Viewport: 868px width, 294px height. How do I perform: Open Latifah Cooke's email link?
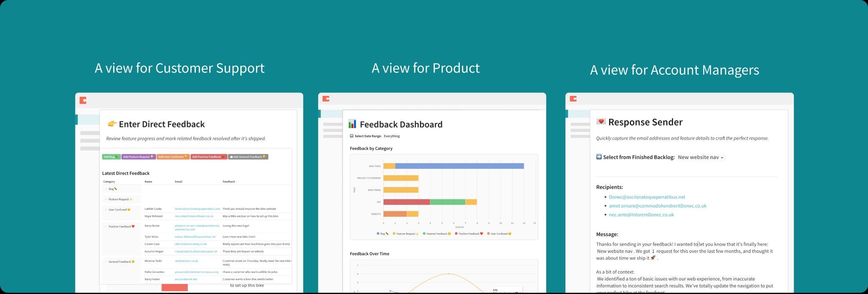pos(198,209)
